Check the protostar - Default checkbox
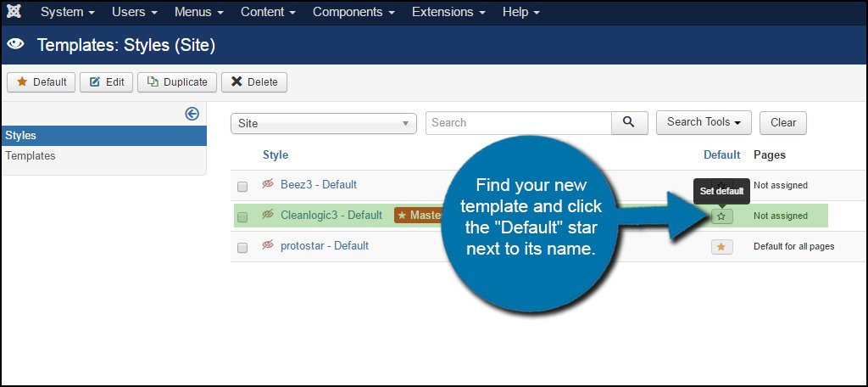 tap(242, 248)
